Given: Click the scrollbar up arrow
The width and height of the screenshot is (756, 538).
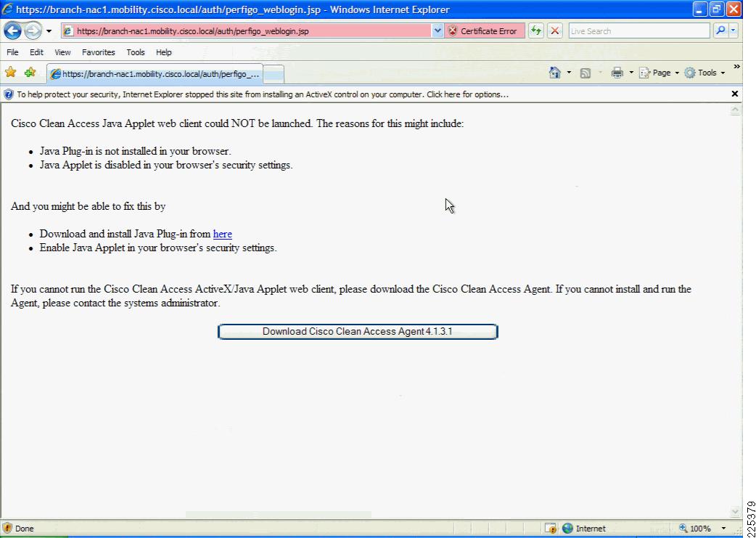Looking at the screenshot, I should [x=735, y=110].
